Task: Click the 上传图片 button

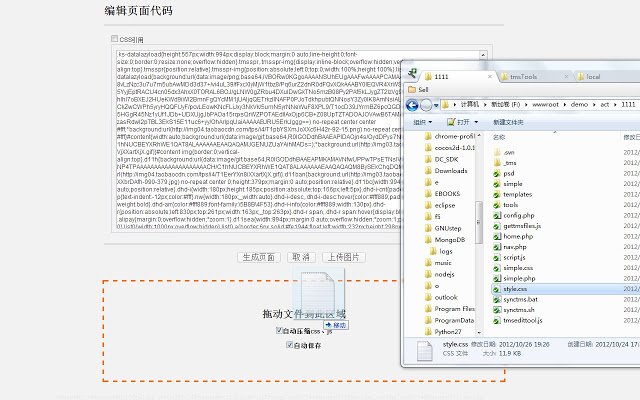Action: [x=344, y=257]
